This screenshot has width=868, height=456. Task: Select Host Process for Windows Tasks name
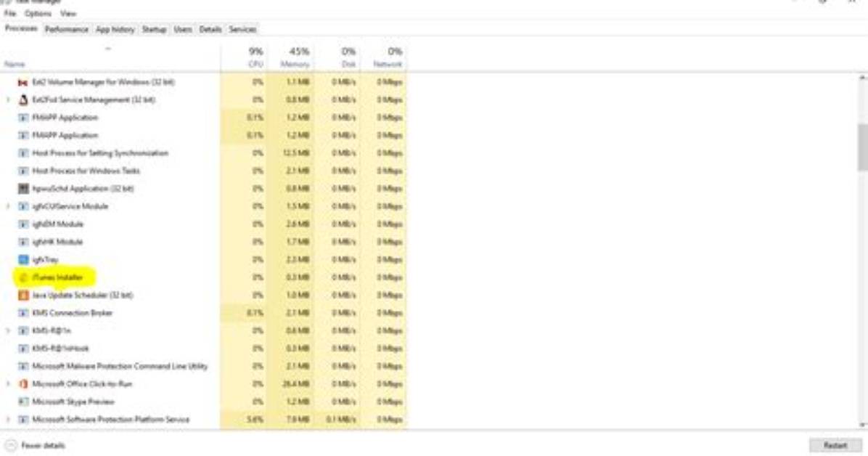pos(86,171)
